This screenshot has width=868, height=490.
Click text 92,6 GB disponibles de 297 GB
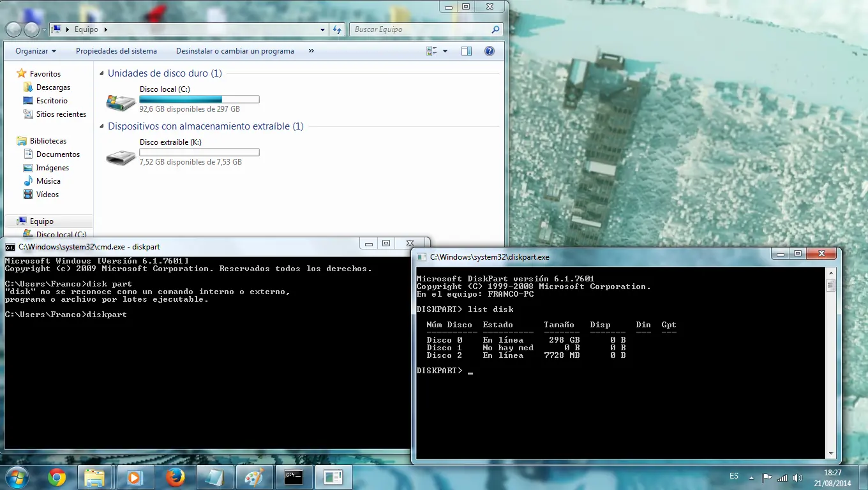click(x=190, y=109)
